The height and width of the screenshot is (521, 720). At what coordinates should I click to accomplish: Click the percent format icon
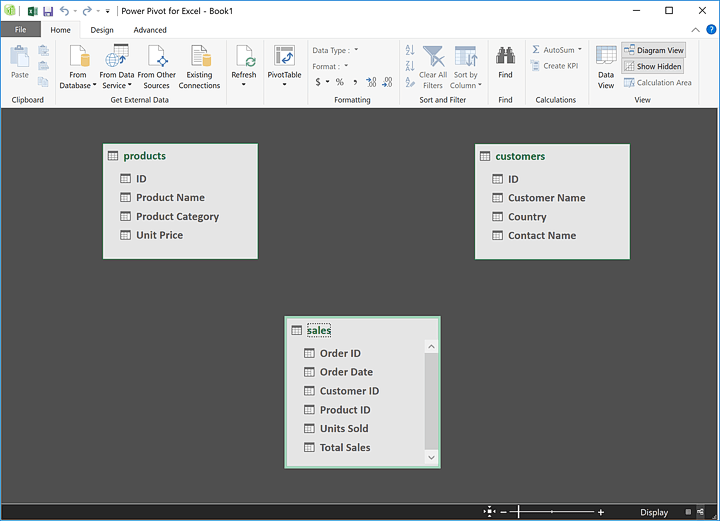[x=340, y=82]
